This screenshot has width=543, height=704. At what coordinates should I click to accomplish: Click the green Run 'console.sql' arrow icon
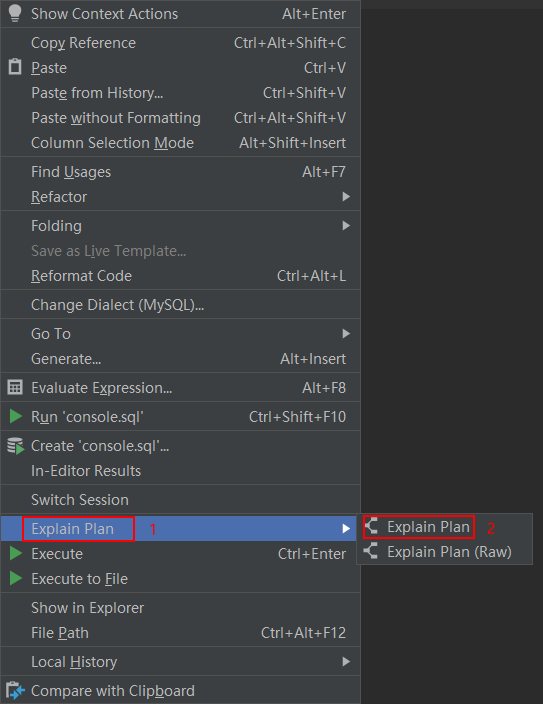pos(16,416)
